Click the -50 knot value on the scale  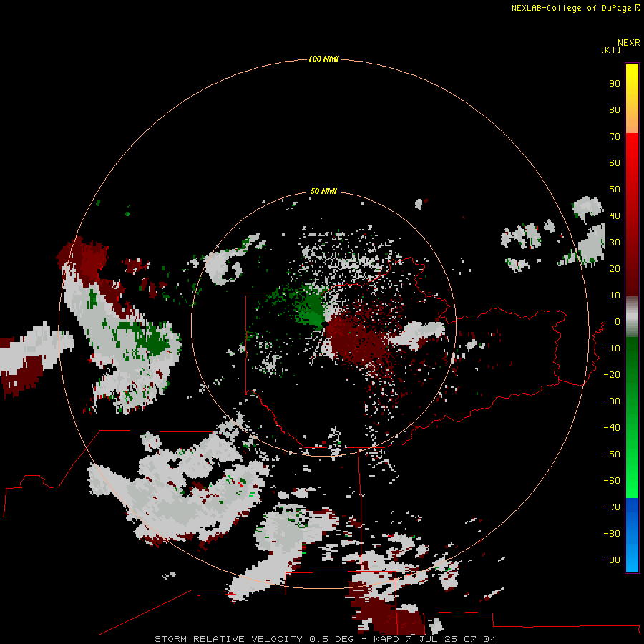click(612, 454)
